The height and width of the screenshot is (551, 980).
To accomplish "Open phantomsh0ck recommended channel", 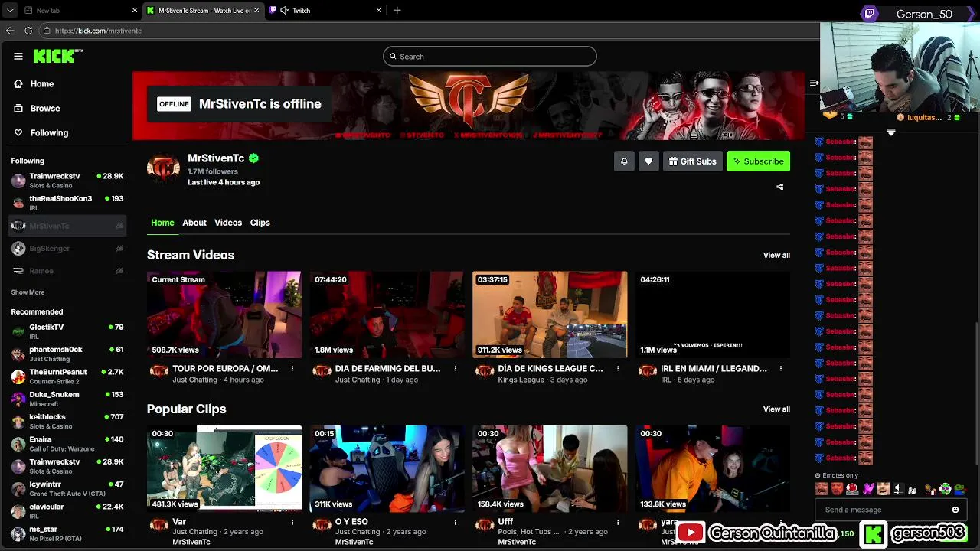I will point(67,354).
